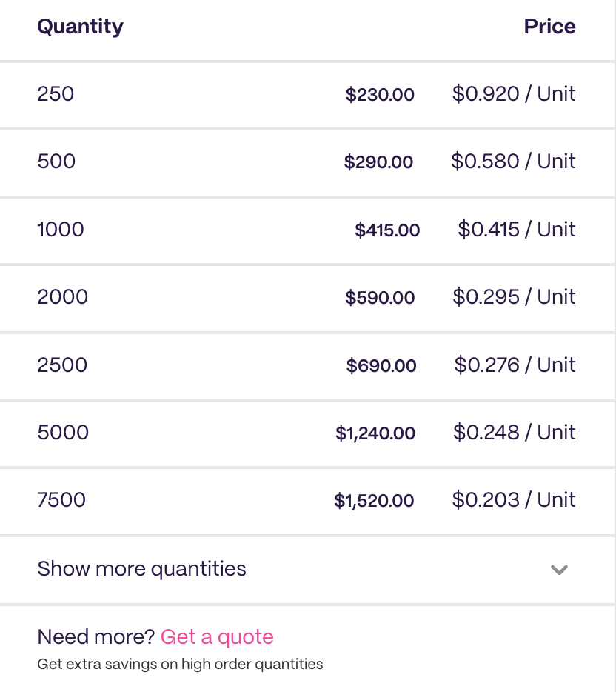Select the 500 quantity option
The image size is (616, 692).
click(57, 162)
